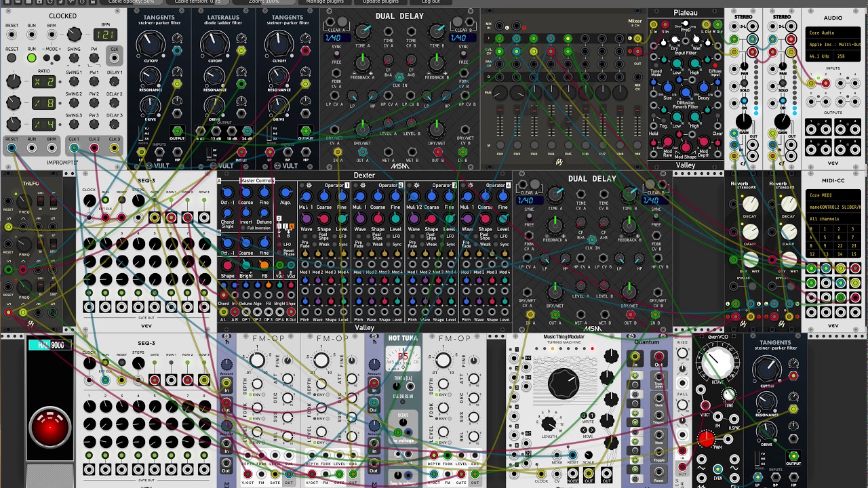The image size is (868, 488).
Task: Click the OUT A jack on the top Dual Delay
Action: point(363,153)
